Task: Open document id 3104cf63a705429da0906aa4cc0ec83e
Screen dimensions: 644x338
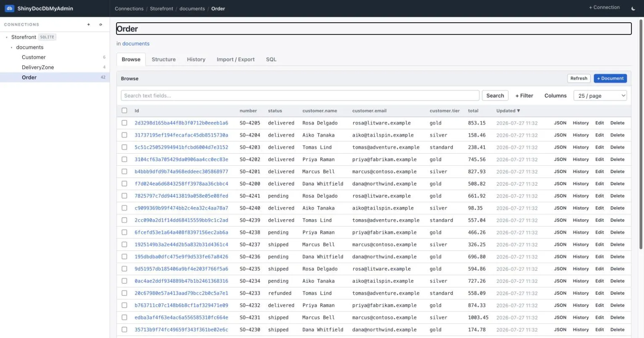Action: coord(181,160)
